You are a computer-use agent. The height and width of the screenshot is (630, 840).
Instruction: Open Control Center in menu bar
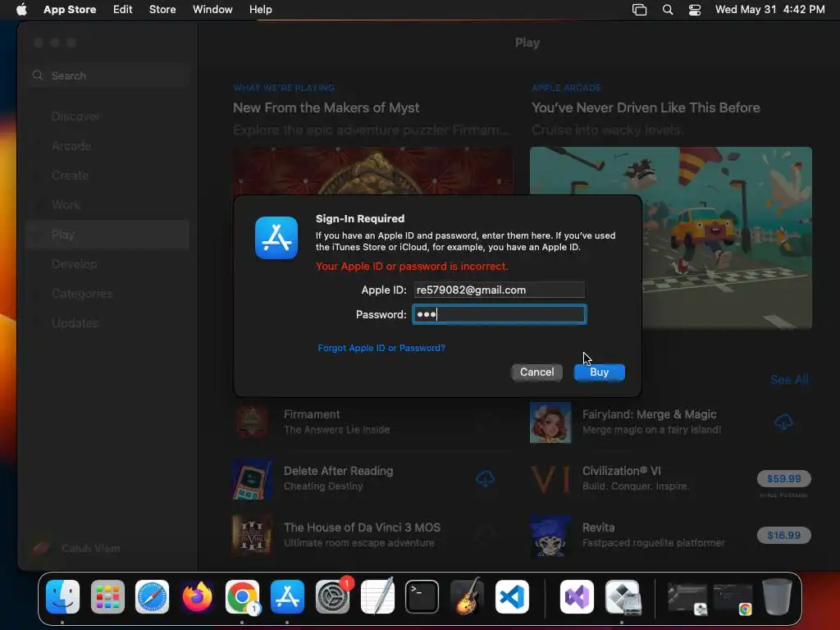tap(695, 10)
